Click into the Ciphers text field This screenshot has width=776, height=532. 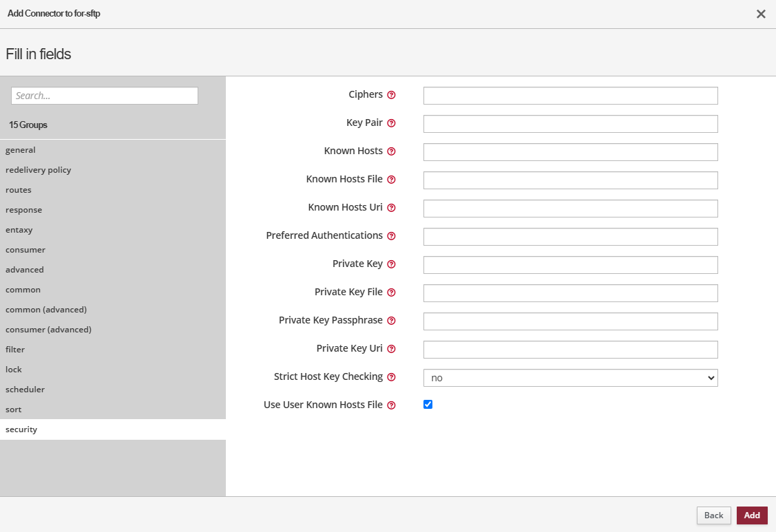point(570,96)
